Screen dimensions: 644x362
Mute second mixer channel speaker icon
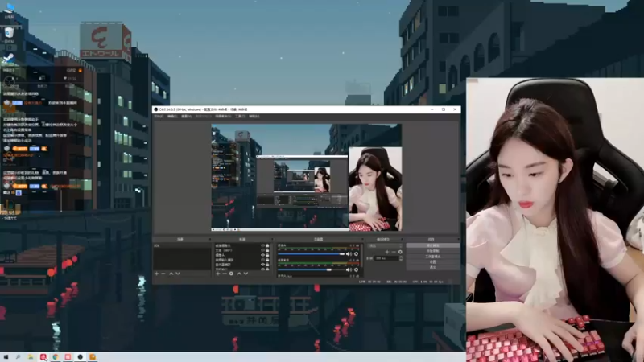coord(349,269)
